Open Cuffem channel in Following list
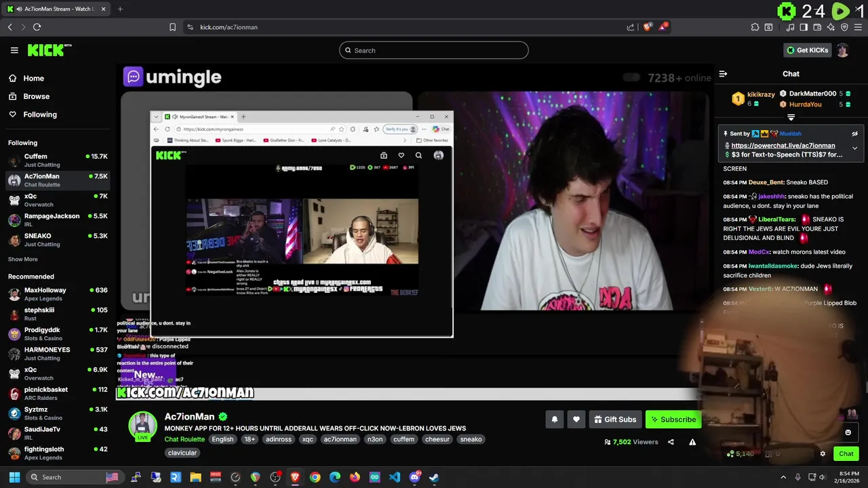This screenshot has width=868, height=488. (58, 160)
